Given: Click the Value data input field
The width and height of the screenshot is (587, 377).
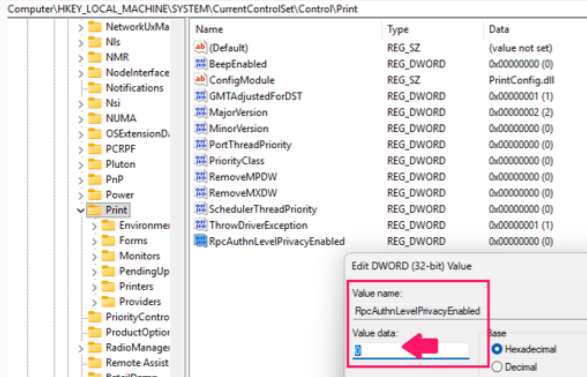Looking at the screenshot, I should (x=411, y=350).
